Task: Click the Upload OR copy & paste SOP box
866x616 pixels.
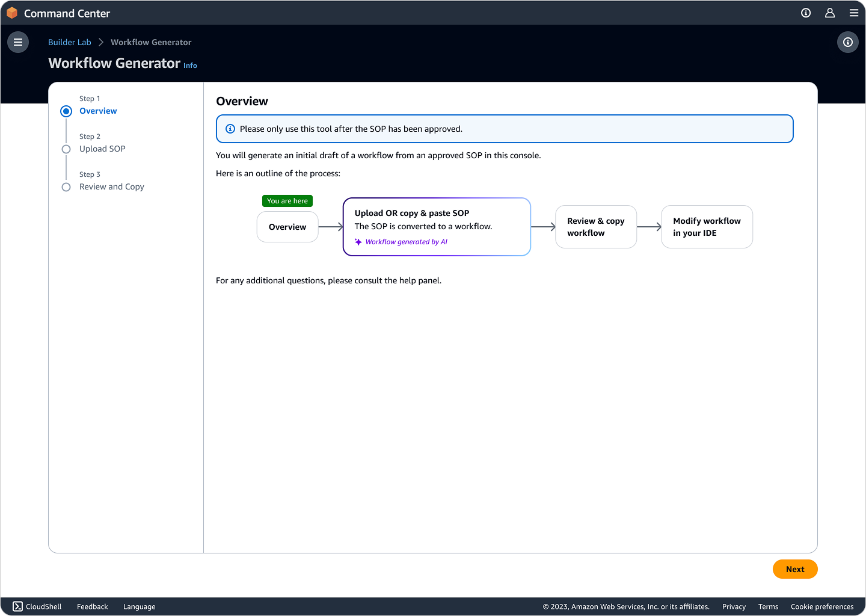Action: point(437,227)
